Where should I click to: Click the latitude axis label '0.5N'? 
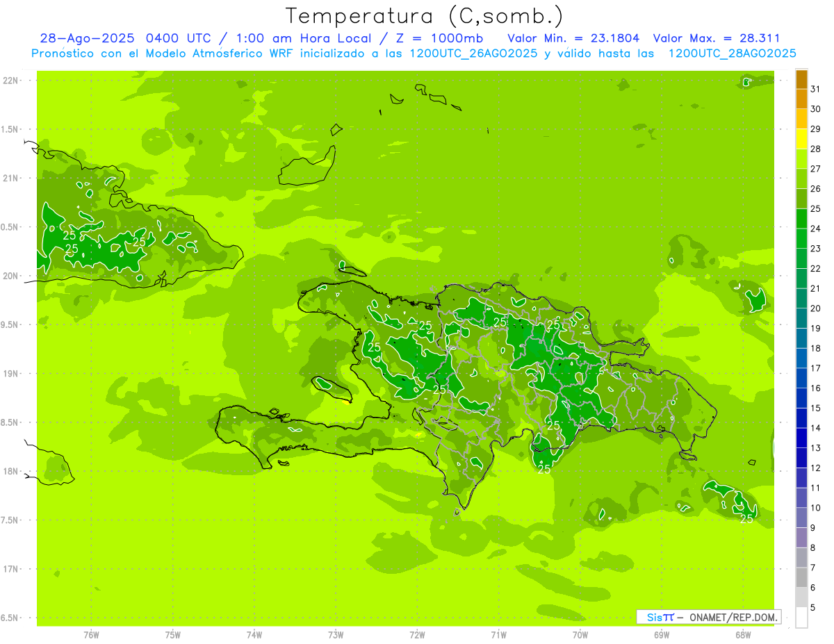point(10,227)
